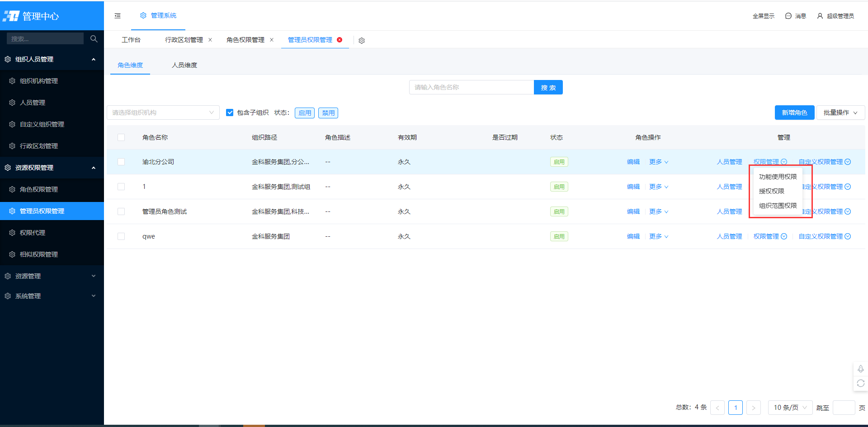Click the 跳至 page number input
The height and width of the screenshot is (427, 868).
[x=844, y=408]
